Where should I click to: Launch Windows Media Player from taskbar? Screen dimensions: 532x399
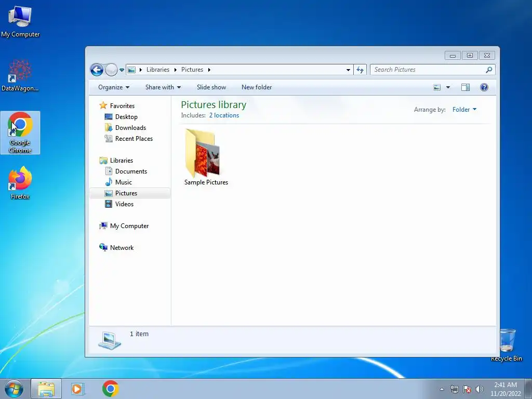78,389
